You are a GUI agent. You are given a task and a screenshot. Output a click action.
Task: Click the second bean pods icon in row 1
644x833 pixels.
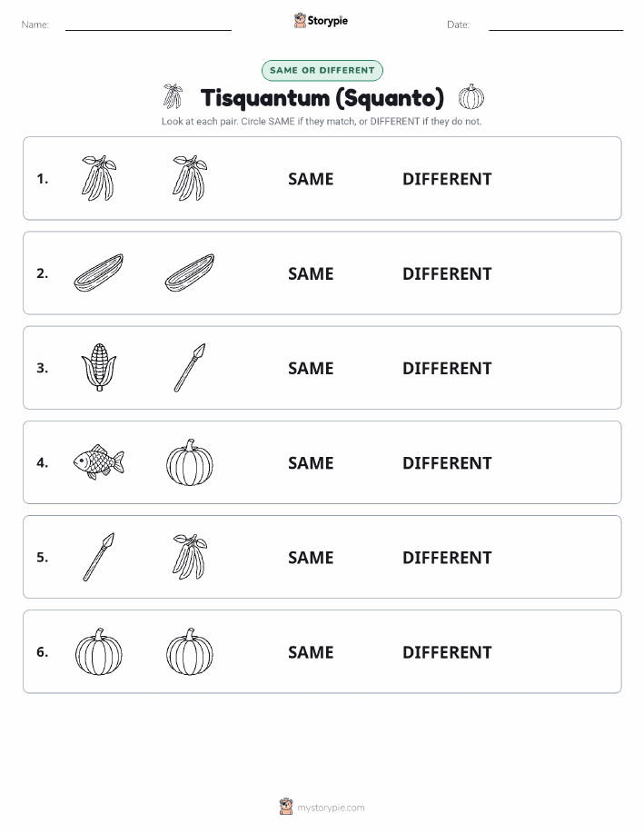(x=190, y=178)
